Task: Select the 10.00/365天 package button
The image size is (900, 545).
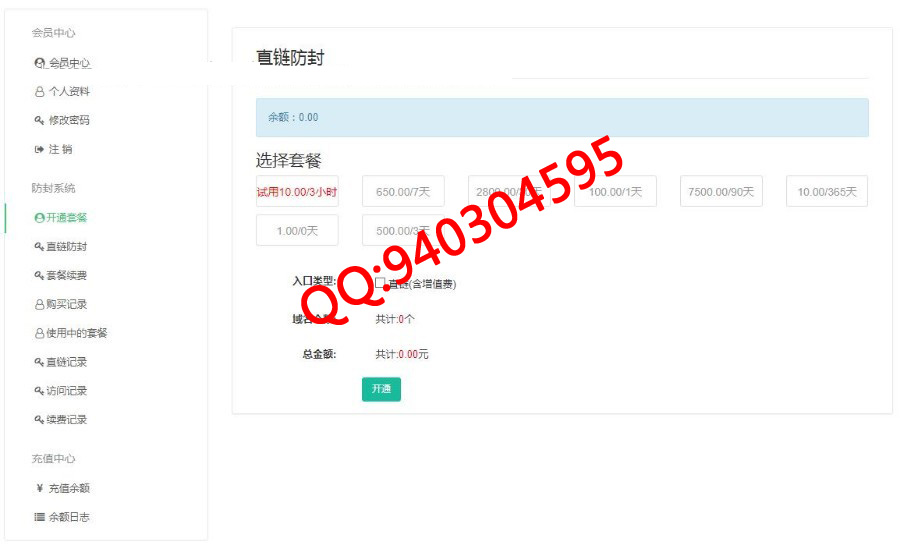Action: [x=827, y=192]
